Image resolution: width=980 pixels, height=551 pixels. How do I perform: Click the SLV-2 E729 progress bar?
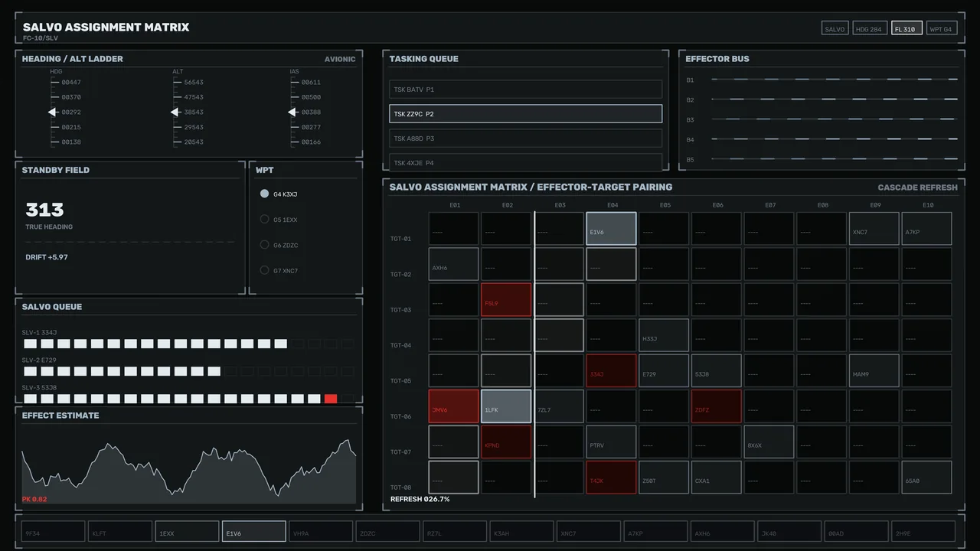[x=189, y=371]
